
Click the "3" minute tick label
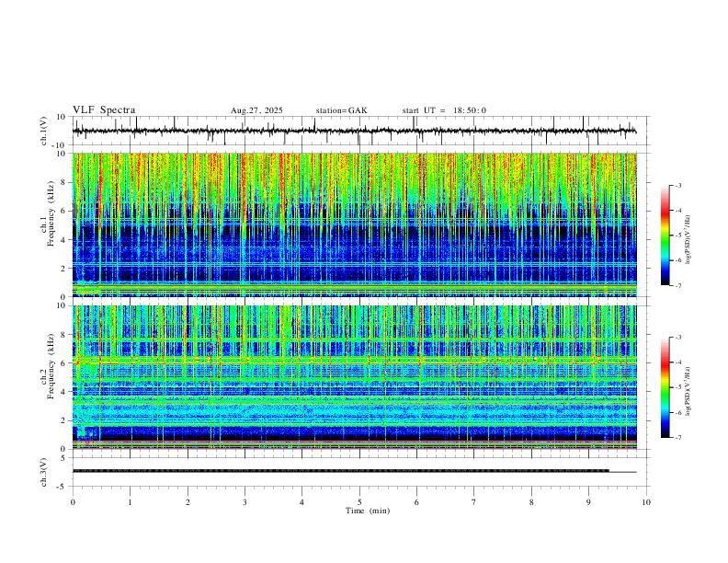pyautogui.click(x=245, y=502)
